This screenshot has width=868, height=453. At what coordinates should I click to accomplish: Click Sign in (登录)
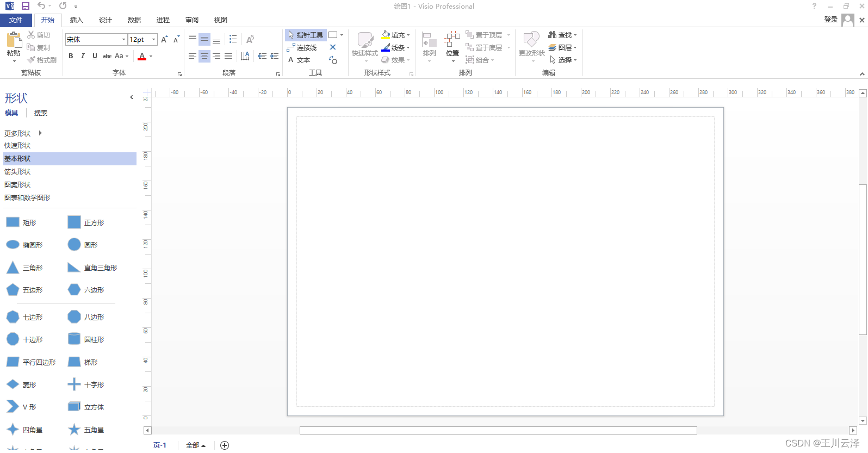tap(830, 20)
